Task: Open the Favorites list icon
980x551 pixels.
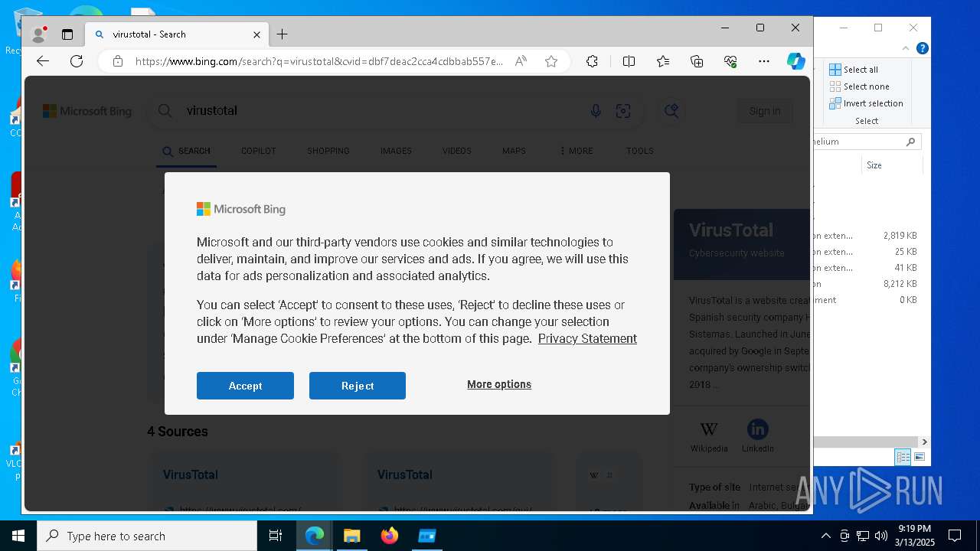Action: [663, 61]
